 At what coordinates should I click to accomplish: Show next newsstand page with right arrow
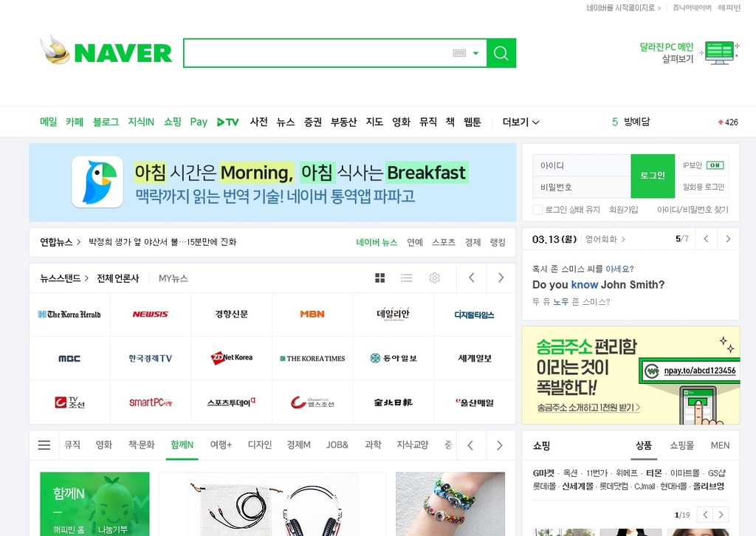coord(501,278)
